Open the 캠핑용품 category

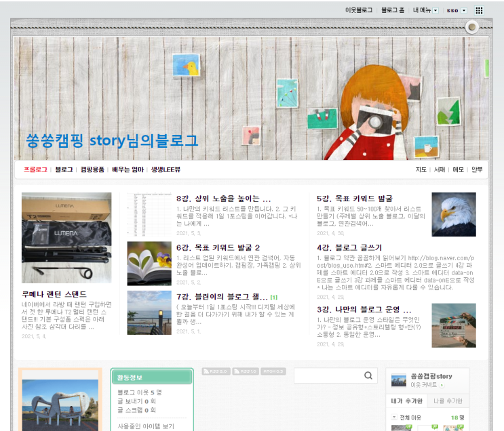tap(92, 169)
